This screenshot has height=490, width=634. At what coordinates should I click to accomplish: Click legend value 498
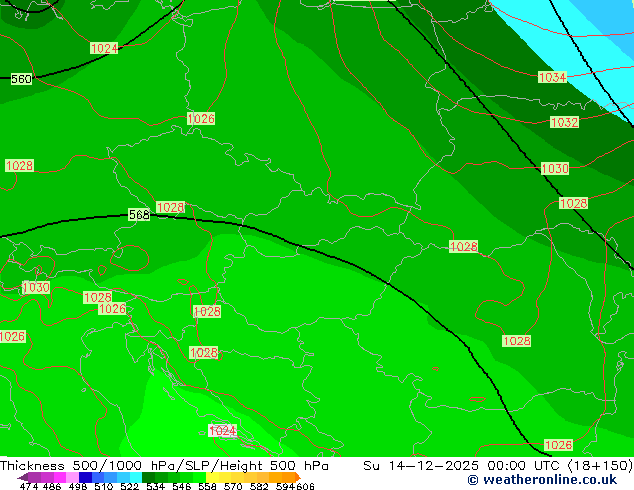pos(77,486)
